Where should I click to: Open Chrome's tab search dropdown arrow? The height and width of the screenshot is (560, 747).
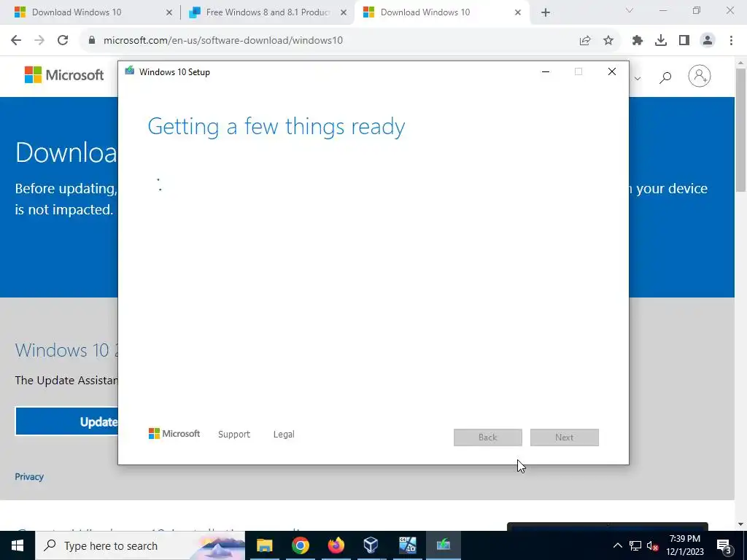click(x=630, y=10)
